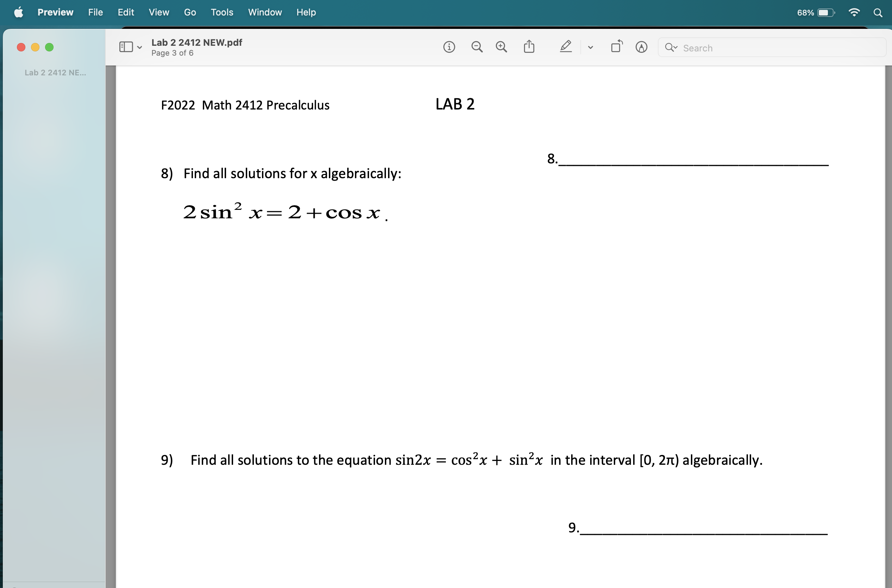The height and width of the screenshot is (588, 892).
Task: Open the sidebar view options dropdown
Action: pyautogui.click(x=139, y=48)
